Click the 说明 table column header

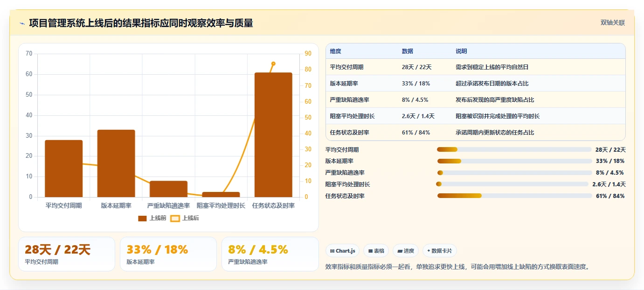point(461,51)
